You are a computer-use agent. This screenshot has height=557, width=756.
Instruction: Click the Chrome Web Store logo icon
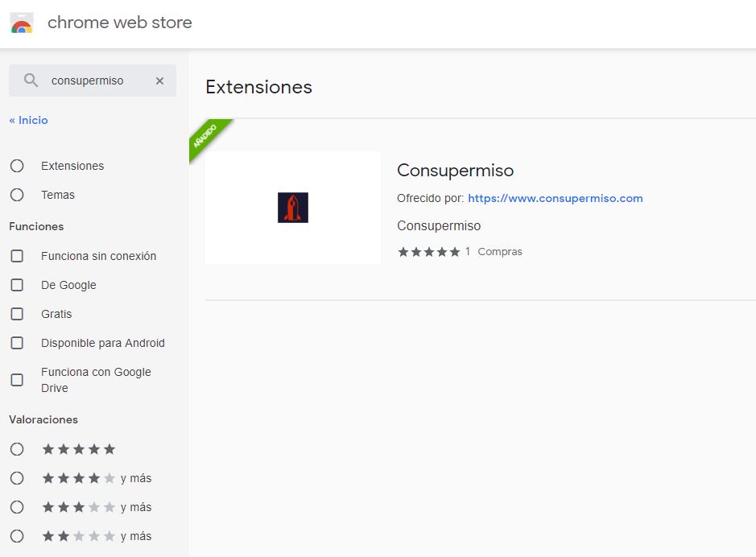pyautogui.click(x=22, y=23)
